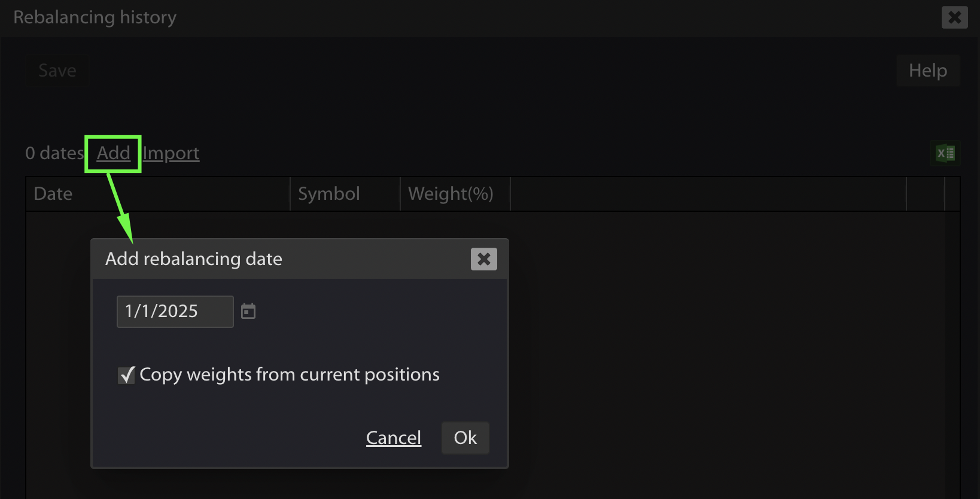980x499 pixels.
Task: Cancel adding the rebalancing date
Action: [x=394, y=437]
